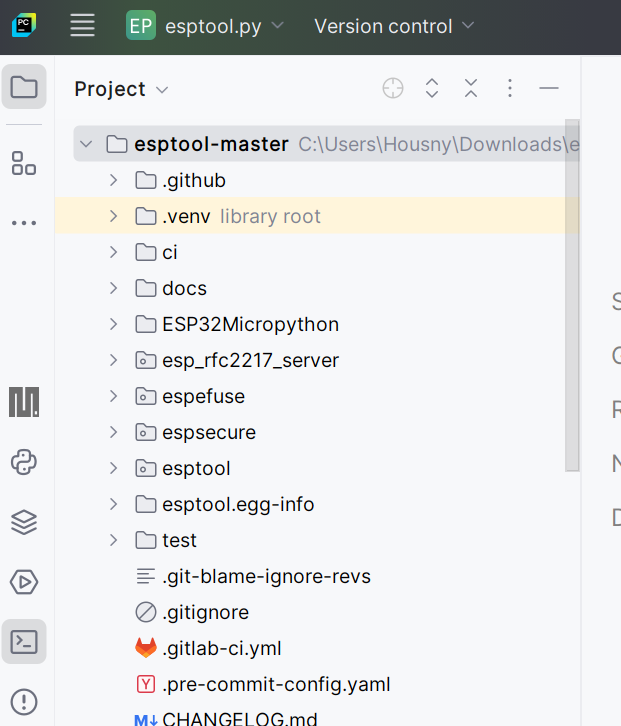621x726 pixels.
Task: Open the Python Packages layers icon
Action: tap(24, 522)
